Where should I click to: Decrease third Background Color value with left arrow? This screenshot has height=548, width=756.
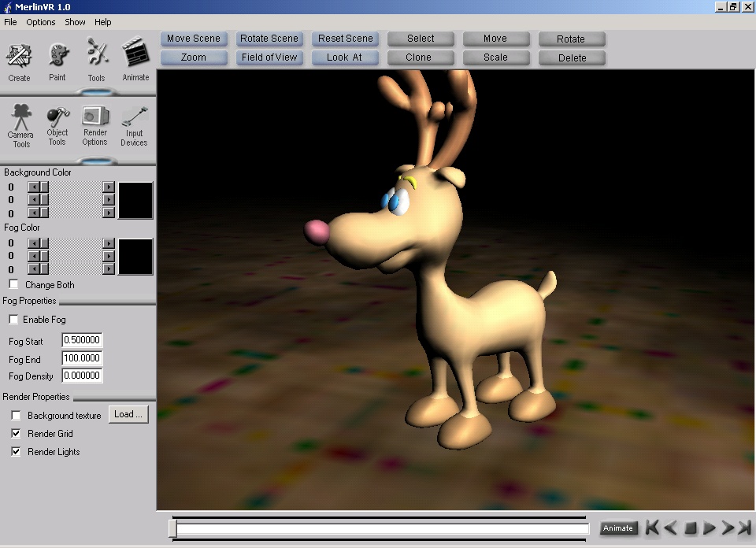click(x=33, y=213)
